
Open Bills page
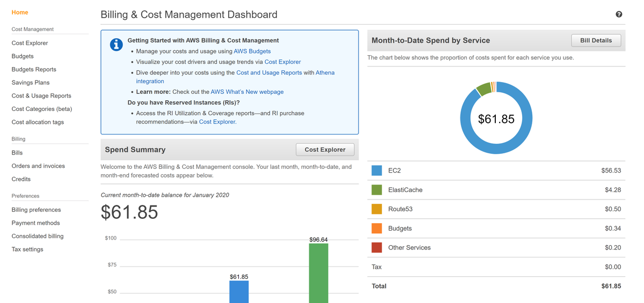pos(17,153)
